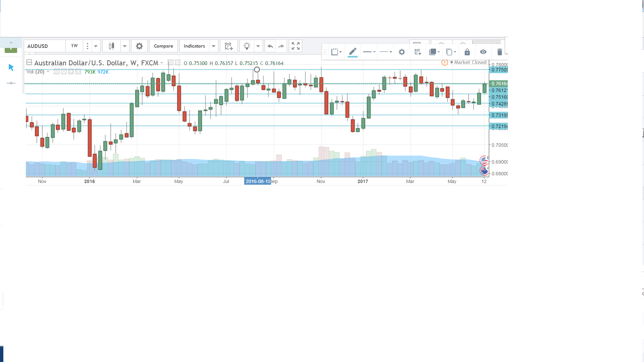Click the 0.73195 price level label

499,115
